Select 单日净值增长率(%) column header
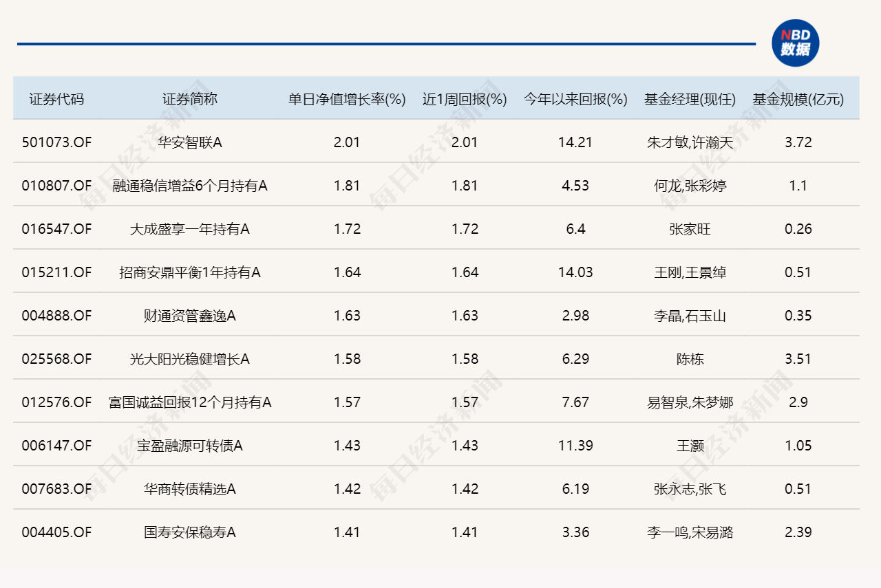 point(347,99)
